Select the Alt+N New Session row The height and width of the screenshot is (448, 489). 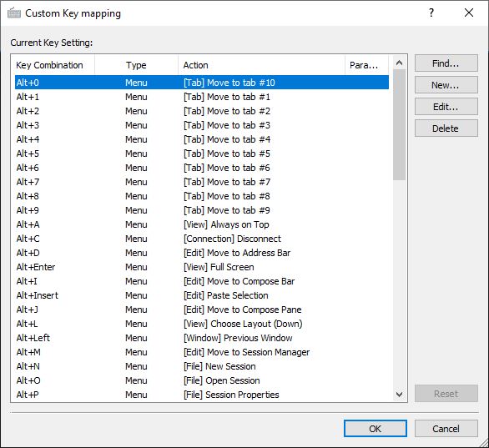[202, 366]
